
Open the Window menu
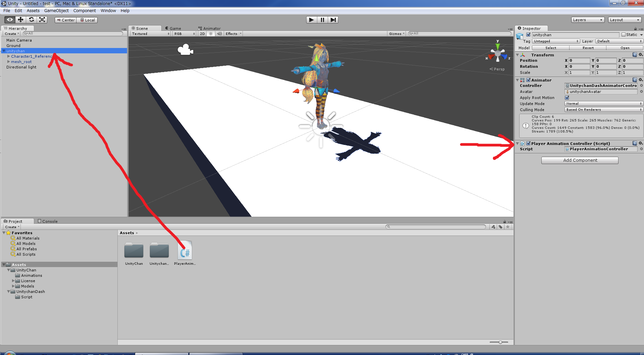coord(108,11)
